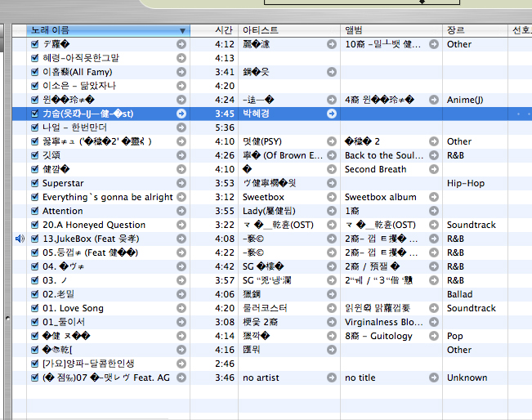Image resolution: width=532 pixels, height=420 pixels.
Task: Click the arrow icon next to Sweetbox artist
Action: click(332, 198)
